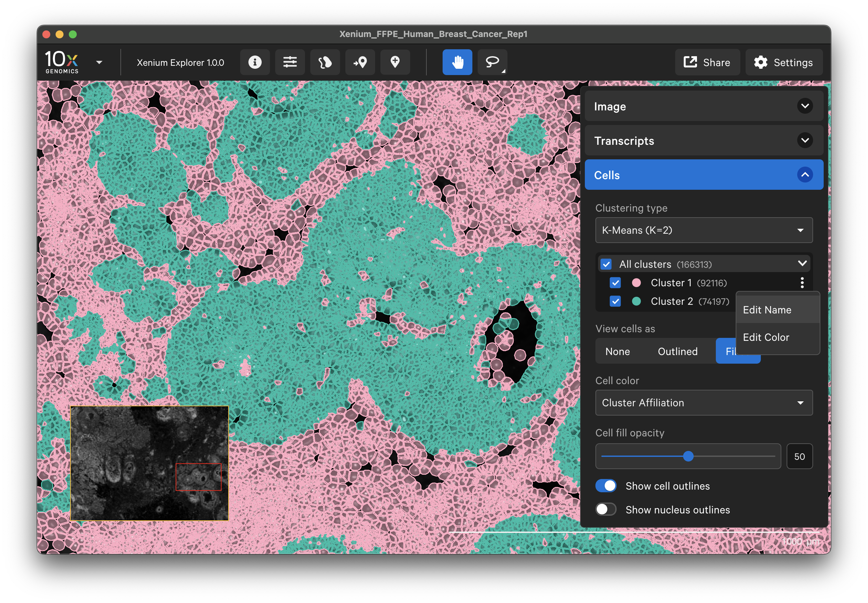Click the Image panel title
Viewport: 868px width, 603px height.
pyautogui.click(x=610, y=106)
